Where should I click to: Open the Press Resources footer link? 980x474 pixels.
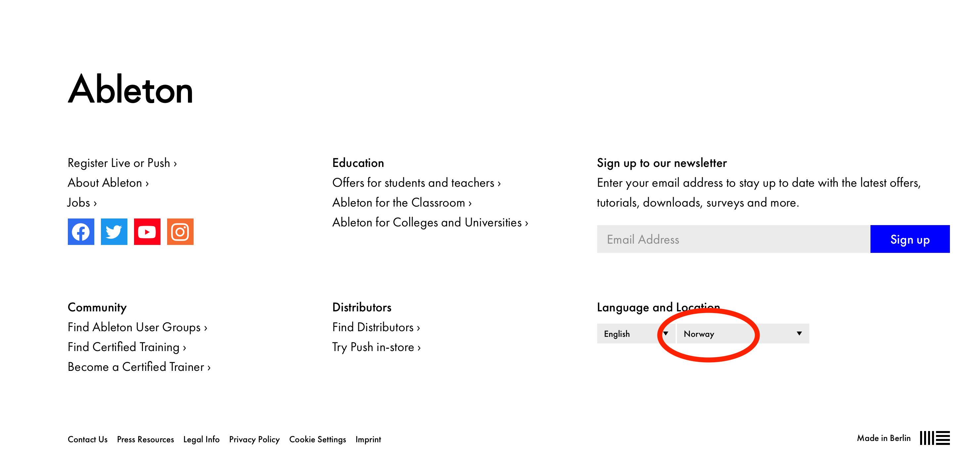pyautogui.click(x=145, y=439)
